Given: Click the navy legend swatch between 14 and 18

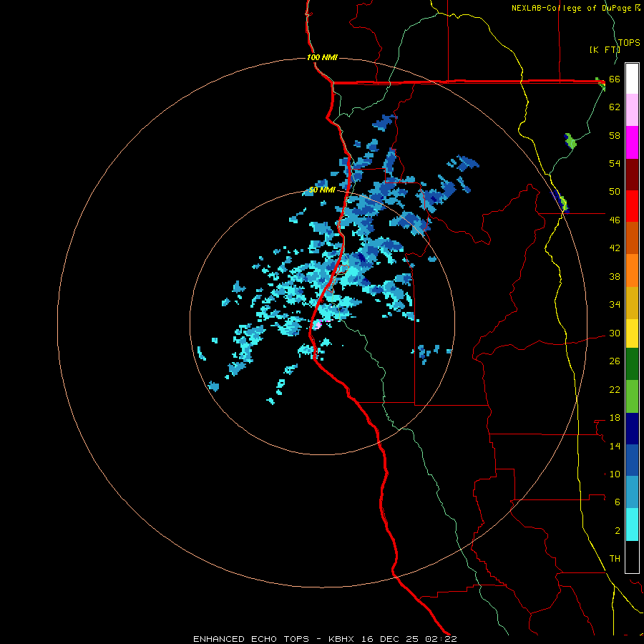Looking at the screenshot, I should (x=632, y=429).
